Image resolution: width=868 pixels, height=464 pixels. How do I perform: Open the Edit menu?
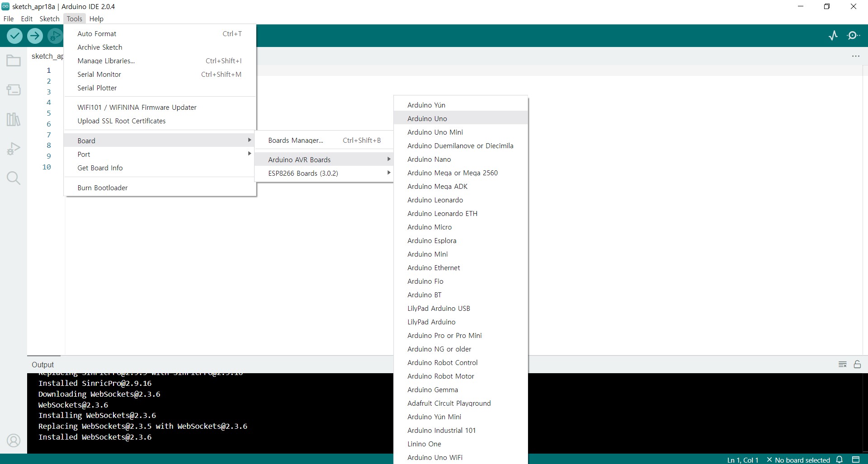(x=27, y=19)
